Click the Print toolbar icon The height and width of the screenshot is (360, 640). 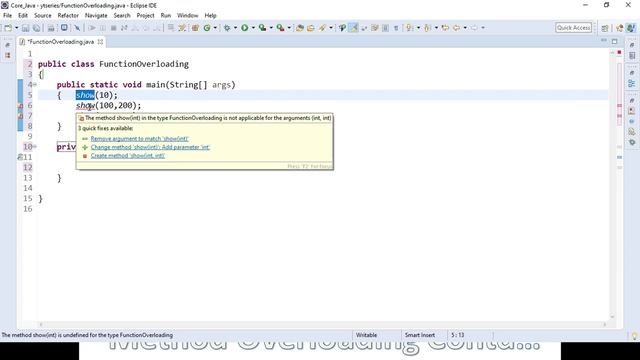tap(51, 28)
